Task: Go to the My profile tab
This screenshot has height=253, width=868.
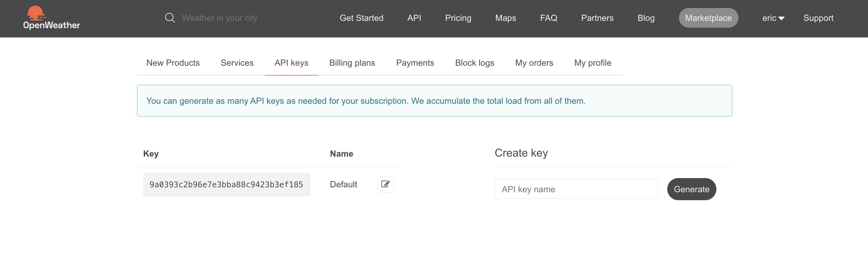Action: tap(593, 63)
